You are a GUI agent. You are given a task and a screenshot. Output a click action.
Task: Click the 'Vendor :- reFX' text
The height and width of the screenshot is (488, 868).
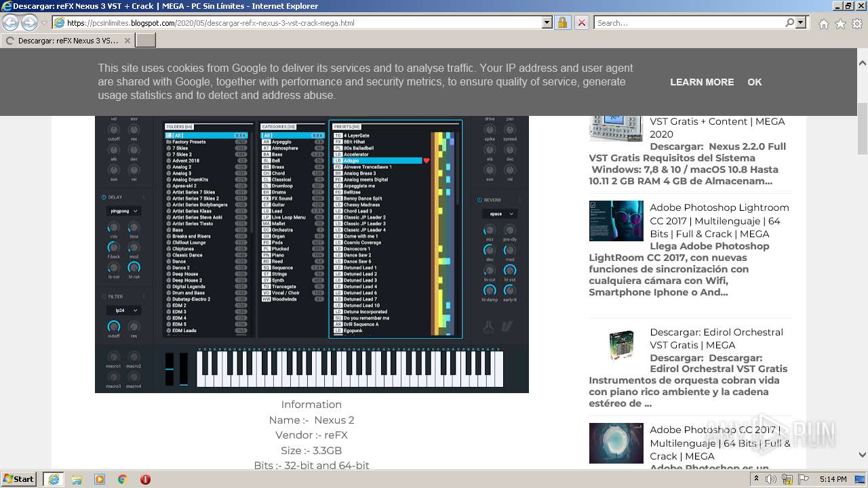tap(311, 435)
